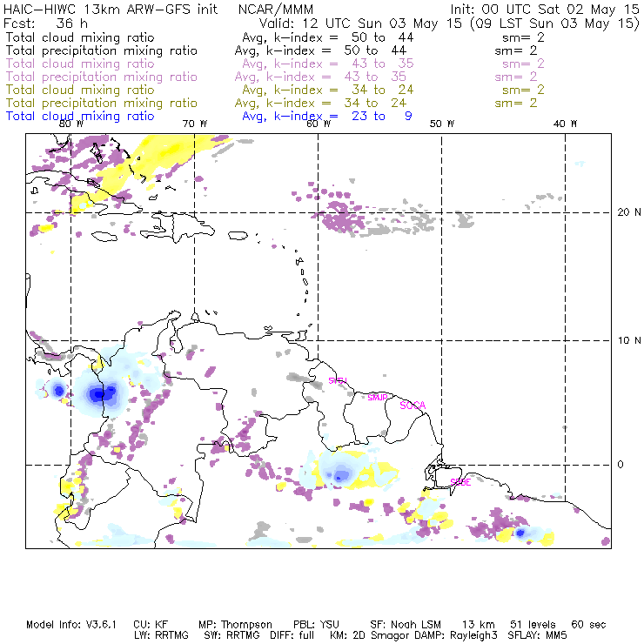Click the "LW: RRTMG" model setting
Image resolution: width=644 pixels, height=644 pixels.
161,635
